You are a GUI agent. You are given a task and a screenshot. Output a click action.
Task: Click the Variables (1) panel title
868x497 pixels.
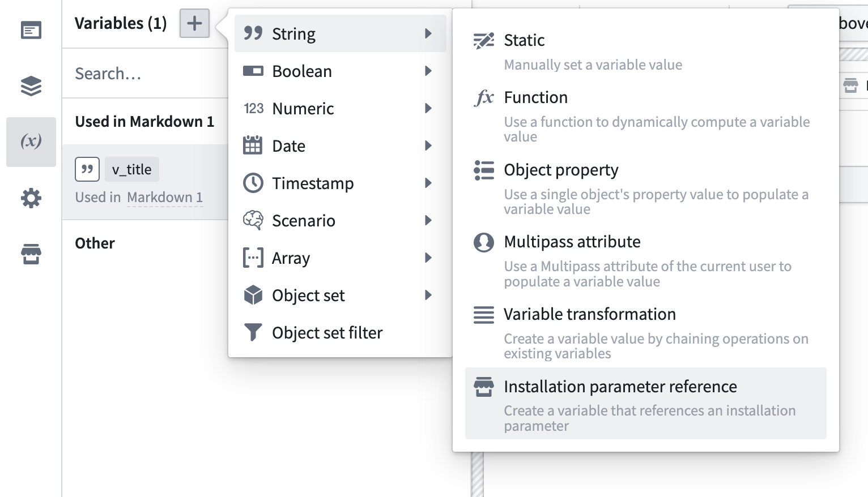coord(121,23)
